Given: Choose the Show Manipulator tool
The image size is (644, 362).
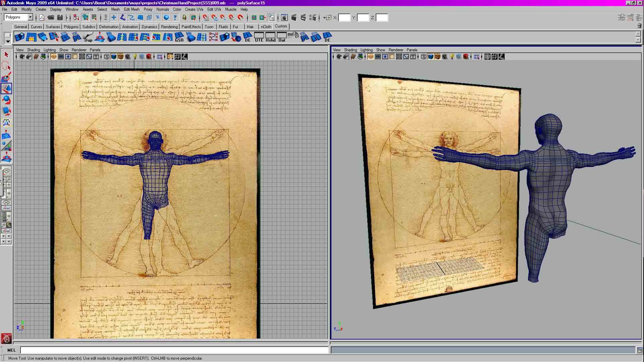Looking at the screenshot, I should [x=6, y=145].
